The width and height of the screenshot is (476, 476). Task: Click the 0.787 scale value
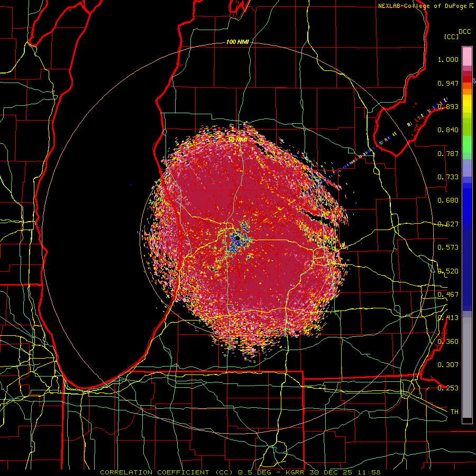point(448,153)
